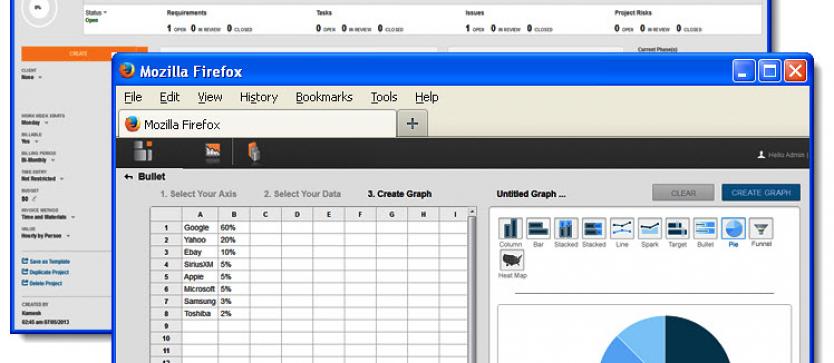Click the orange CREATE button in background window
Screen dimensions: 834x363
[79, 54]
